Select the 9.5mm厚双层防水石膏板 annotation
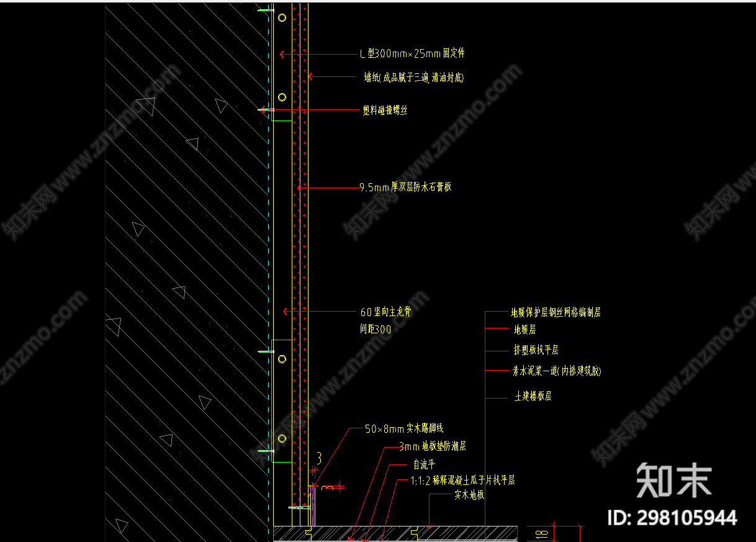This screenshot has width=756, height=542. [405, 187]
